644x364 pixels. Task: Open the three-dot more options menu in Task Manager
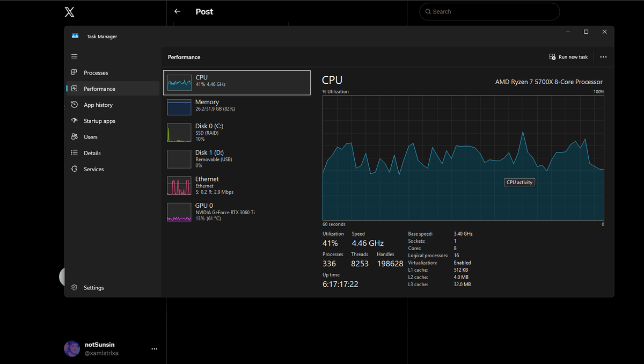point(603,57)
